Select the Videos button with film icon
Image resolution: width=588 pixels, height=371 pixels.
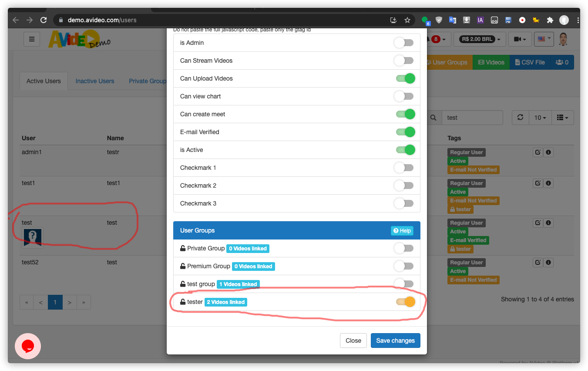pos(491,62)
